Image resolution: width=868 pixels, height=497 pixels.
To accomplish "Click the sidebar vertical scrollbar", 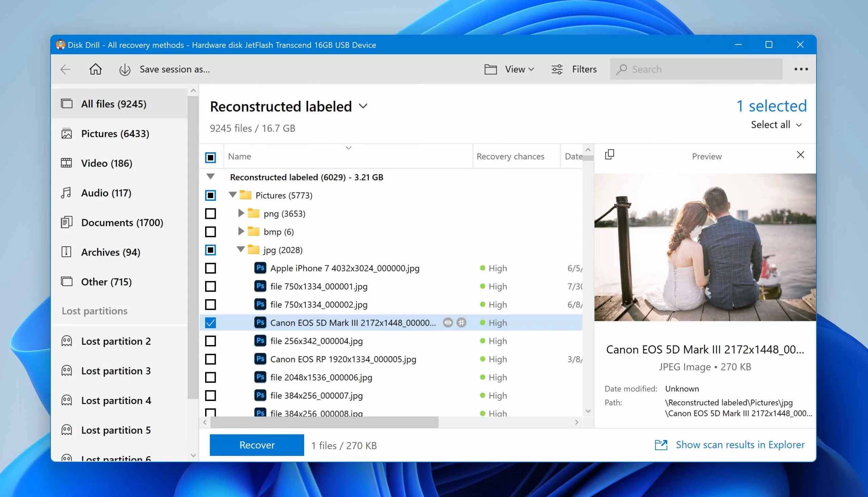I will pyautogui.click(x=193, y=247).
